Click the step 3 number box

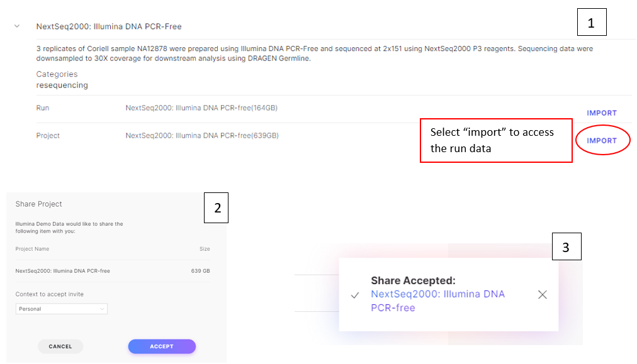pyautogui.click(x=567, y=246)
